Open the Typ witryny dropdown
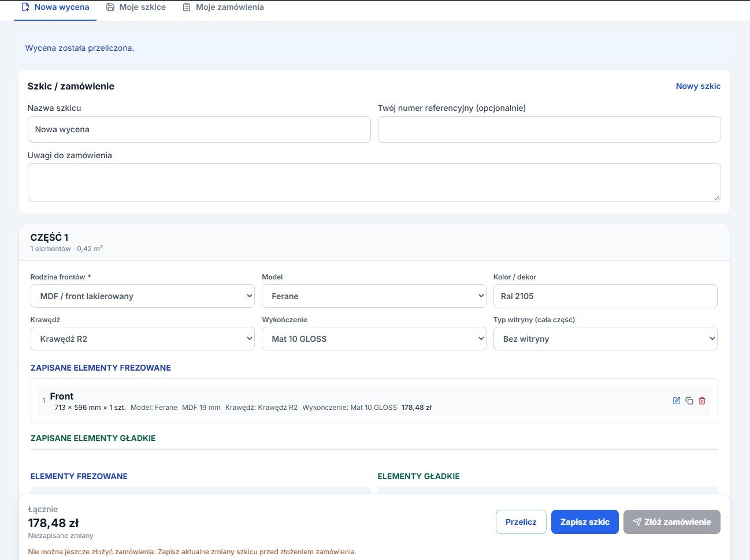 tap(606, 339)
